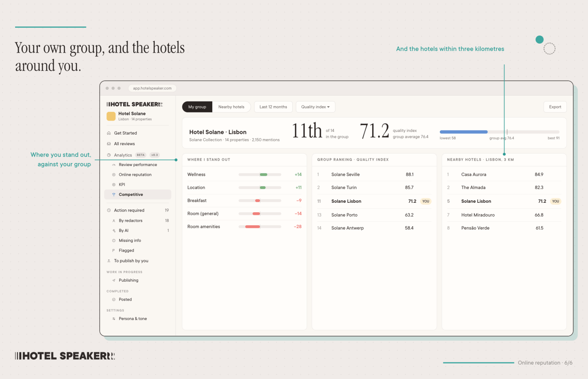Click the Hotel Solane · Lisbon heading
The image size is (588, 379).
point(218,132)
